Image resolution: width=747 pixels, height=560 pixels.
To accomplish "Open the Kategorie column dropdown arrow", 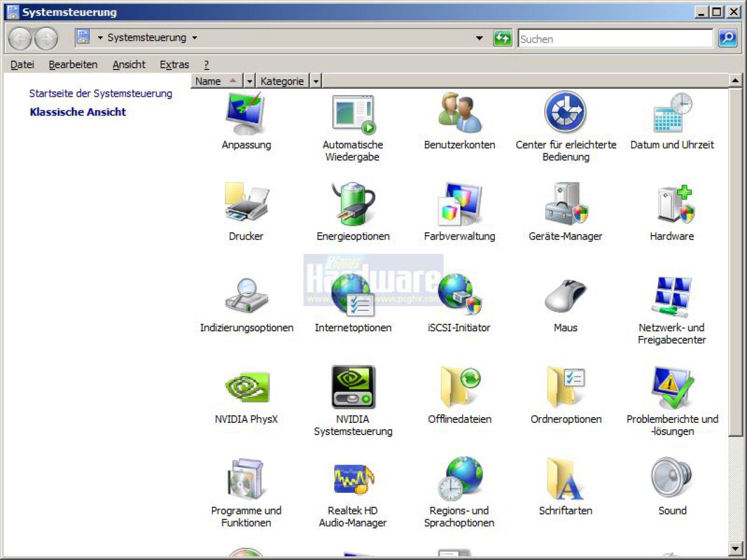I will pyautogui.click(x=316, y=81).
